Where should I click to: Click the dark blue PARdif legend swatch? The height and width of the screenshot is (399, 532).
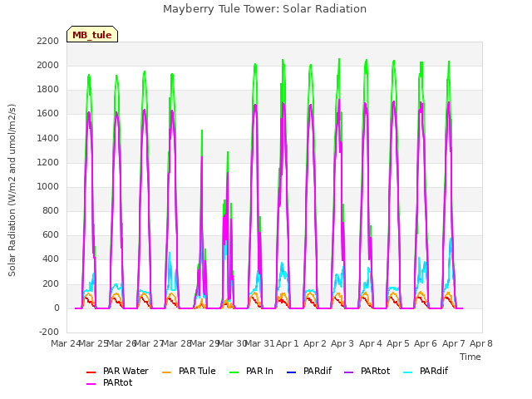(x=292, y=372)
